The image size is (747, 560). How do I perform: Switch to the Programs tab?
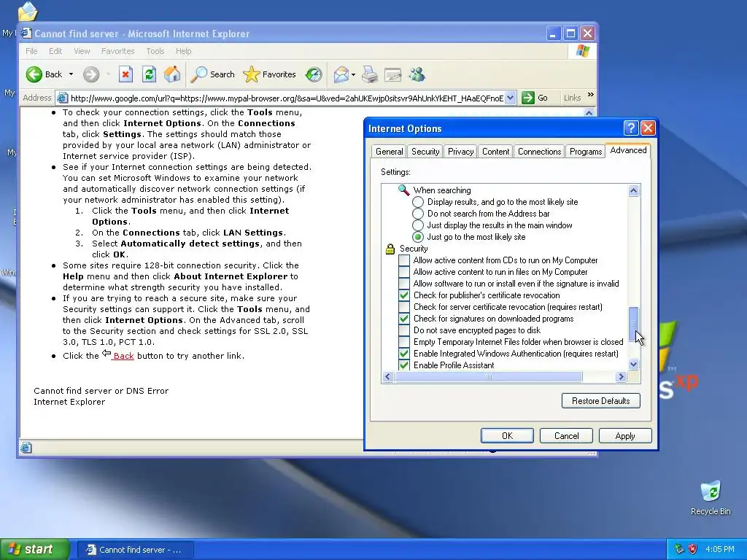[x=586, y=152]
